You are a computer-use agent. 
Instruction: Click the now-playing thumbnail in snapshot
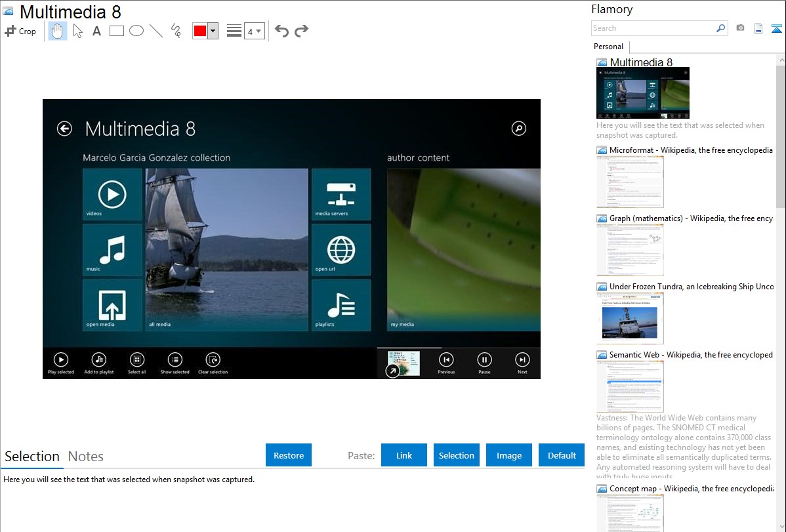point(403,363)
